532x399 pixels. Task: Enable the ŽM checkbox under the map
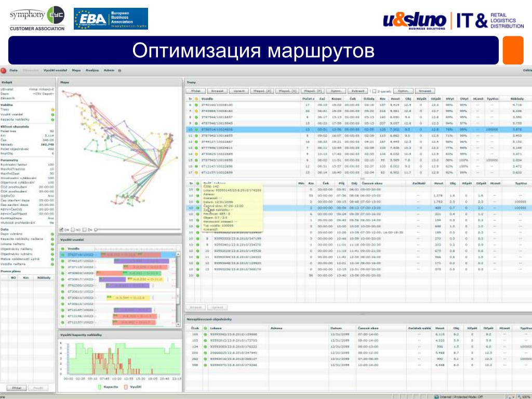click(x=85, y=230)
